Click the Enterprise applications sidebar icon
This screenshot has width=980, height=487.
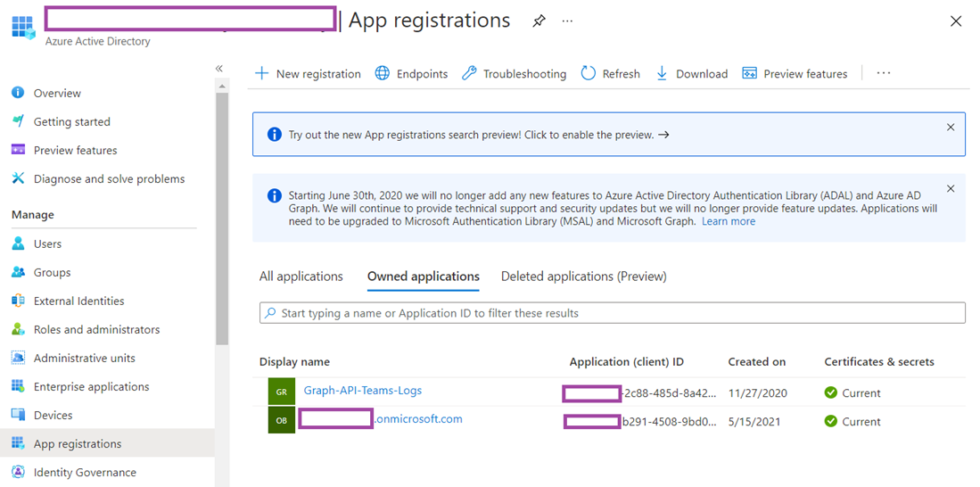click(x=18, y=385)
